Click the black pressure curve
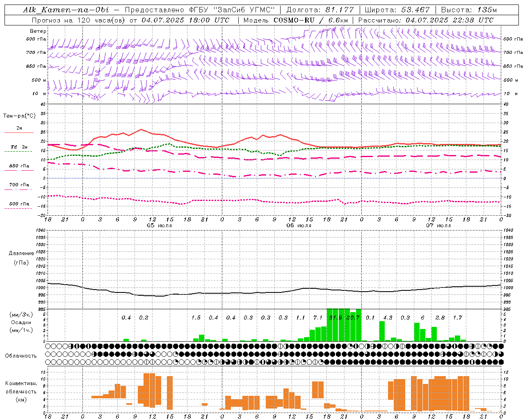This screenshot has width=525, height=420. (x=274, y=292)
